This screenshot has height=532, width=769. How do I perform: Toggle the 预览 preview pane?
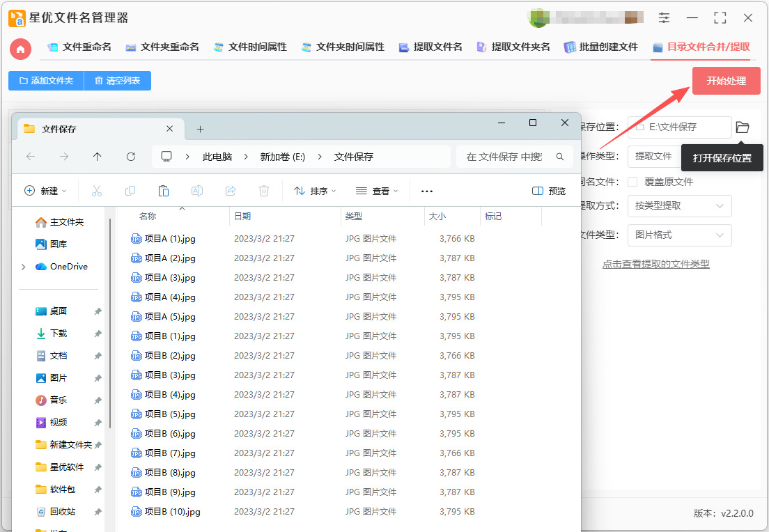(x=549, y=191)
